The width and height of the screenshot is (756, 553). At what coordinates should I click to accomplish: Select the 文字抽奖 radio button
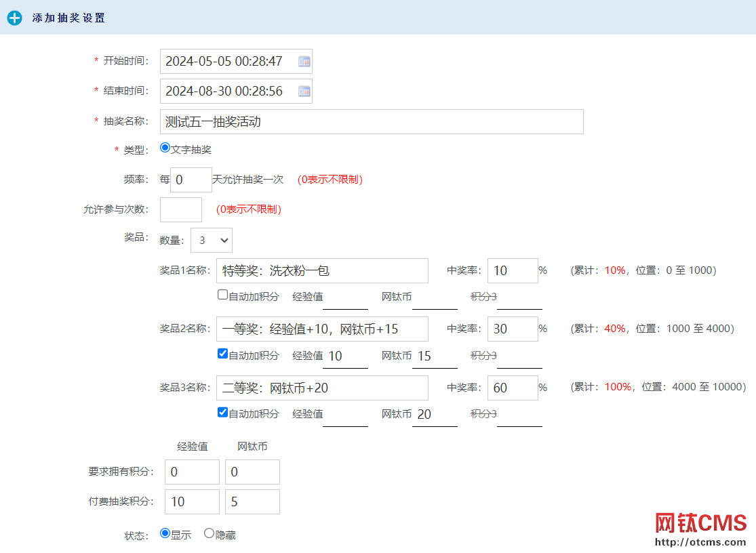[165, 148]
